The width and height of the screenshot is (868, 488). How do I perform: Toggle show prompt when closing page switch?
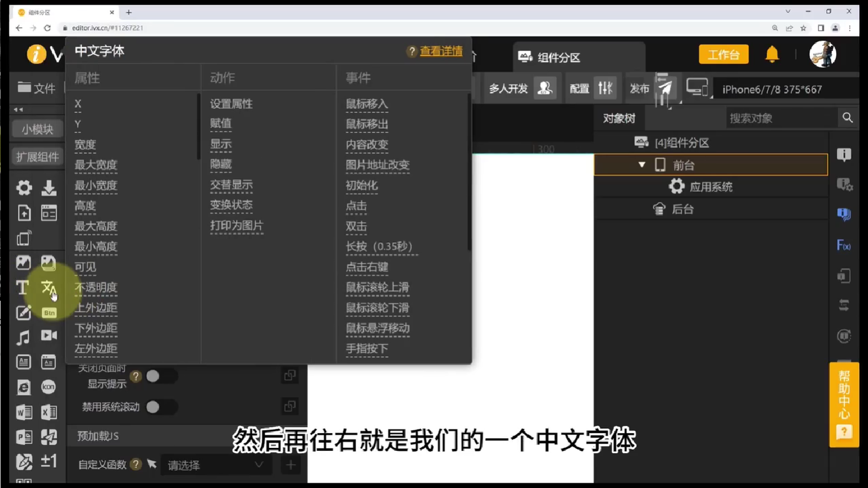tap(161, 376)
